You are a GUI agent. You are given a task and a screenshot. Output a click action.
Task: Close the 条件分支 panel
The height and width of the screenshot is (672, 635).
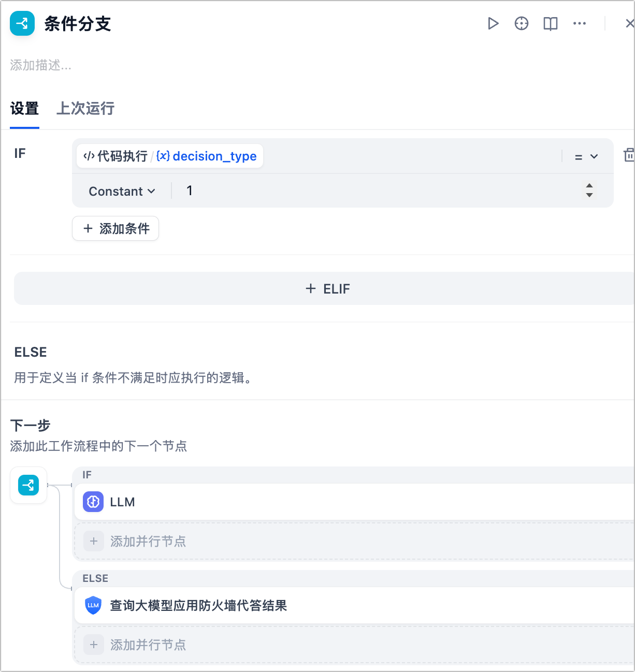point(629,23)
